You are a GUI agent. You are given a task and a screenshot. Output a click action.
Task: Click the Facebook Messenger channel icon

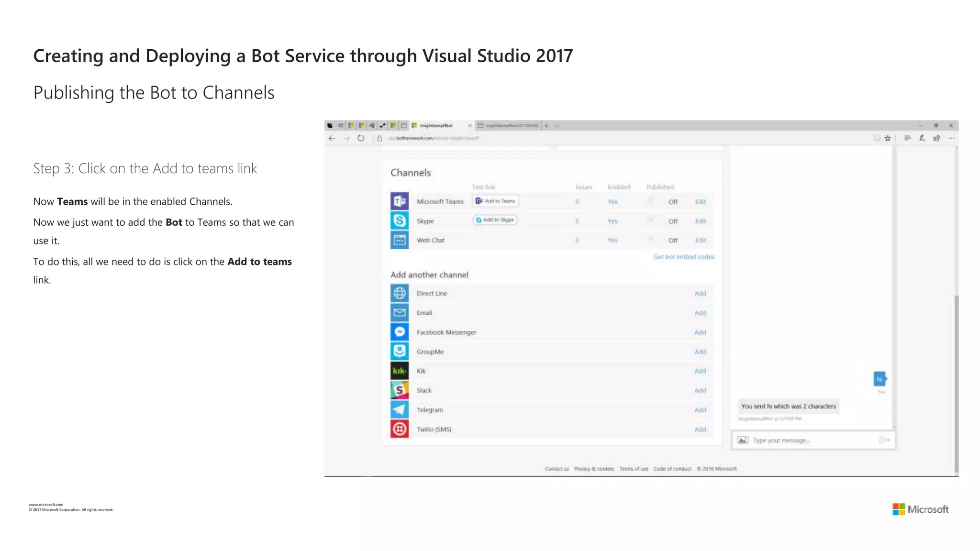(x=400, y=332)
